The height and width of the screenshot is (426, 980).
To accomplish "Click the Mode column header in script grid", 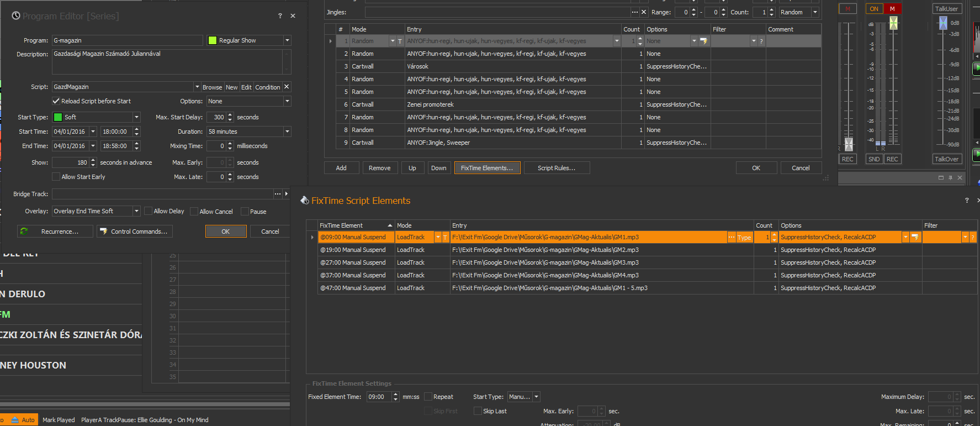I will click(x=377, y=29).
